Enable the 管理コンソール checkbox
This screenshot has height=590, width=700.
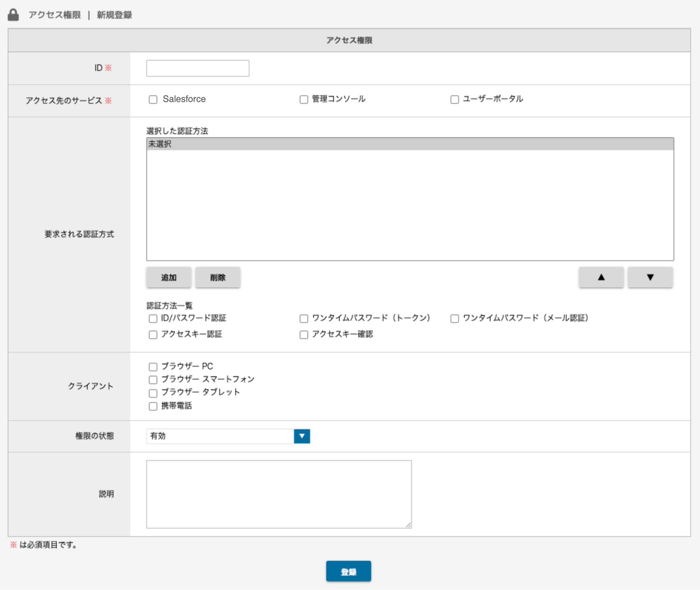pyautogui.click(x=304, y=99)
